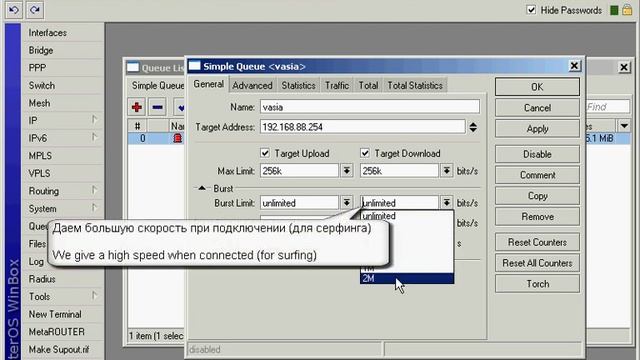Click the Apply button
640x360 pixels.
coord(537,129)
